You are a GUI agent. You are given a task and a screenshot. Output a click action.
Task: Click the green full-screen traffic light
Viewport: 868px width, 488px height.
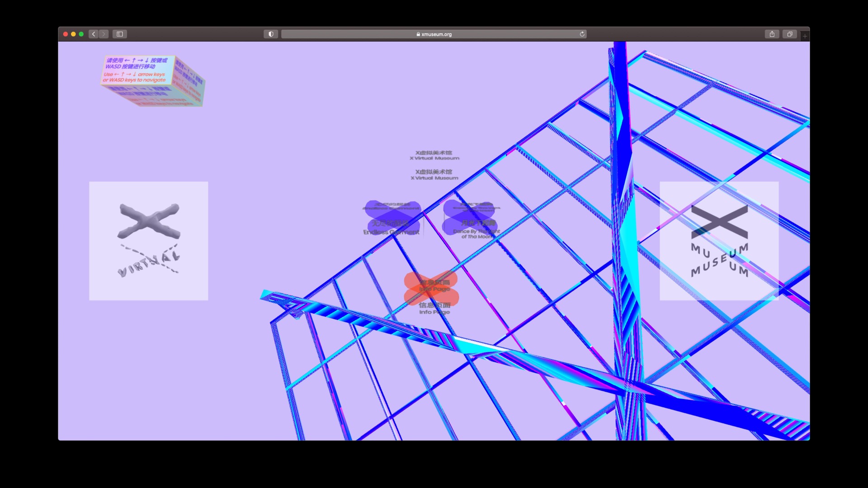point(80,34)
